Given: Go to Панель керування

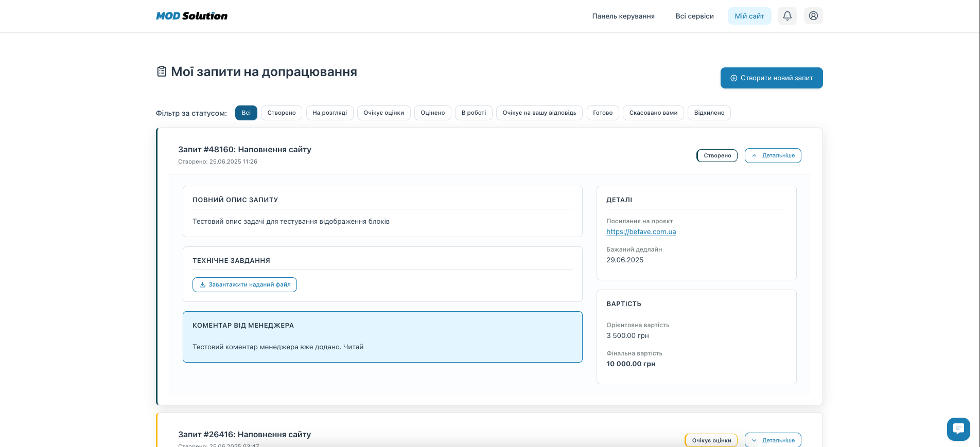Looking at the screenshot, I should tap(623, 16).
